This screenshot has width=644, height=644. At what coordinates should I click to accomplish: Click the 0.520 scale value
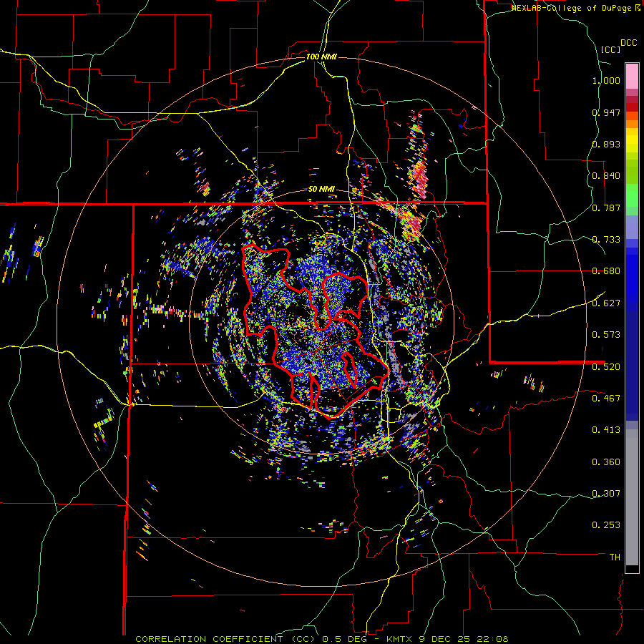(x=606, y=367)
